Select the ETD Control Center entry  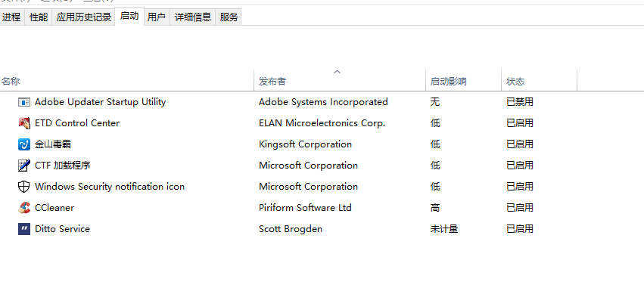tap(77, 123)
